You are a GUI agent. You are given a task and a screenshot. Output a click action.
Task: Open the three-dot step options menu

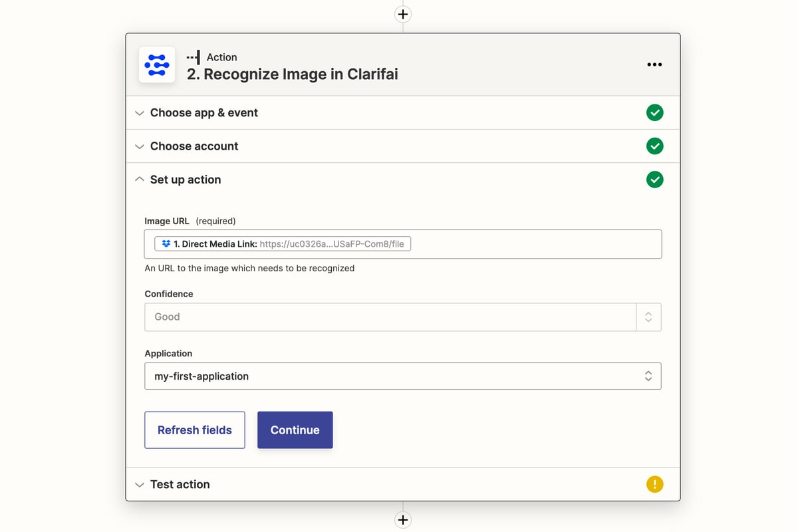(654, 65)
